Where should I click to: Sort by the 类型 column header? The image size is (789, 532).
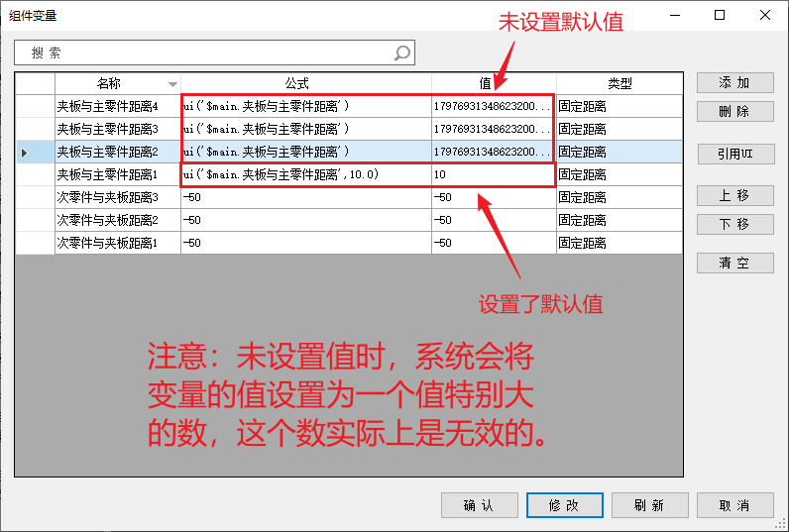pyautogui.click(x=620, y=83)
